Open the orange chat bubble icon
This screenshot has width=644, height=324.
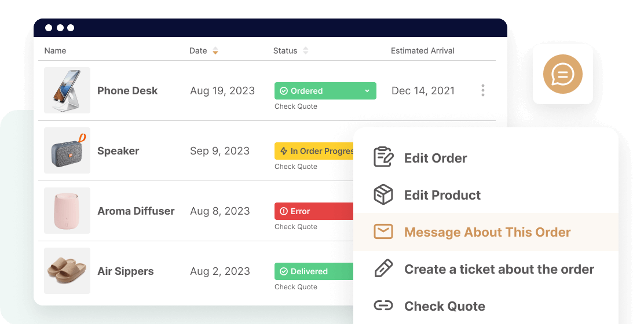pyautogui.click(x=563, y=74)
